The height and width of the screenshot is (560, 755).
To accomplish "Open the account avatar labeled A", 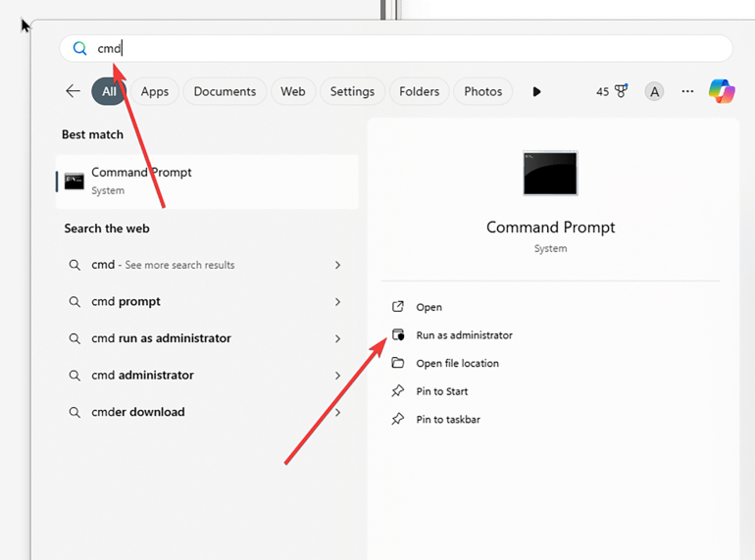I will tap(654, 91).
